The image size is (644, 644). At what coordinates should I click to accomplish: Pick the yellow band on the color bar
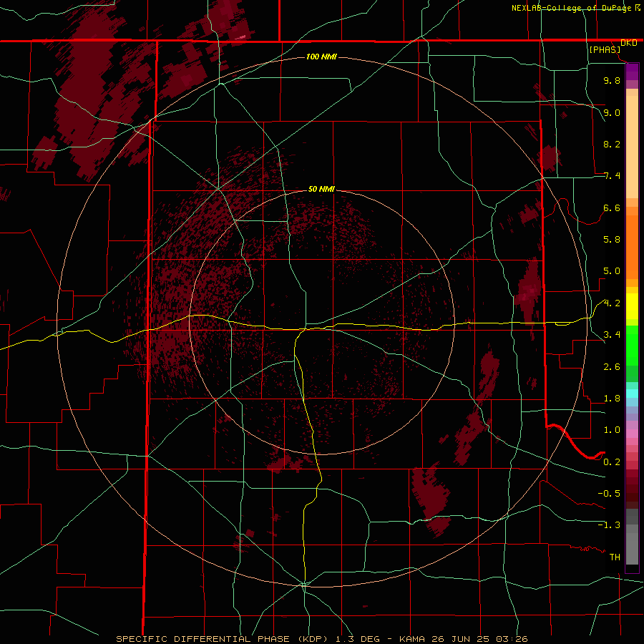[x=632, y=306]
